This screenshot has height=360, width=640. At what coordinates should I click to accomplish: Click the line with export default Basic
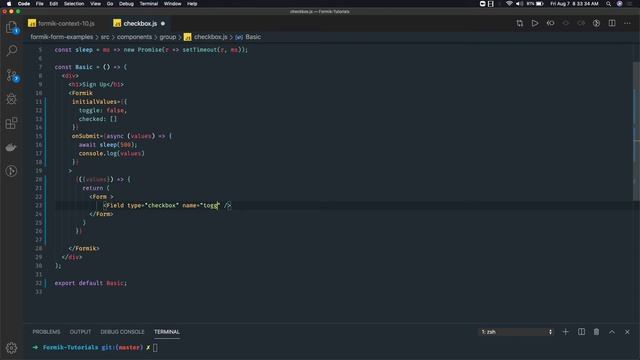click(x=91, y=283)
